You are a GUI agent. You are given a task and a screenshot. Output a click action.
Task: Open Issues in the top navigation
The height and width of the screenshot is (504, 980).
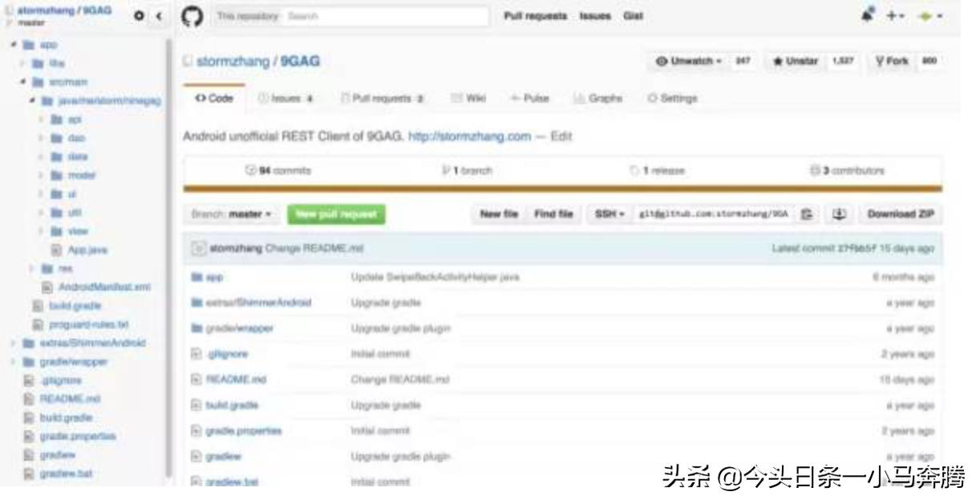point(596,16)
